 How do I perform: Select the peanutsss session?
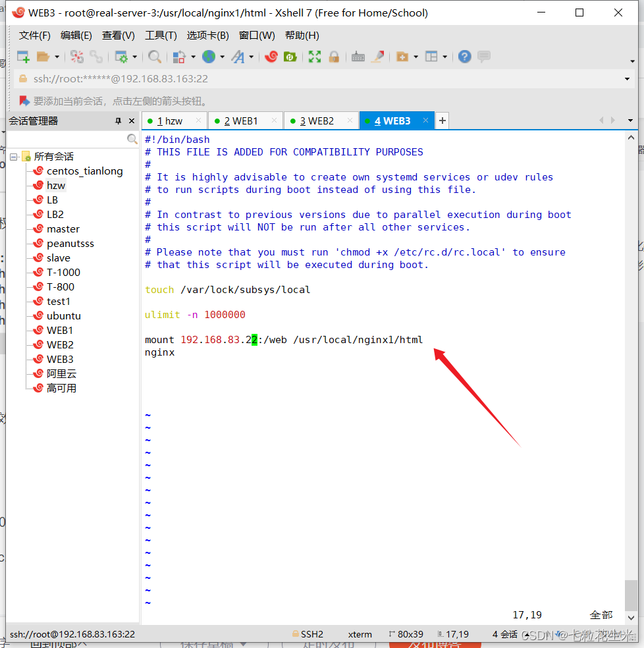point(70,244)
